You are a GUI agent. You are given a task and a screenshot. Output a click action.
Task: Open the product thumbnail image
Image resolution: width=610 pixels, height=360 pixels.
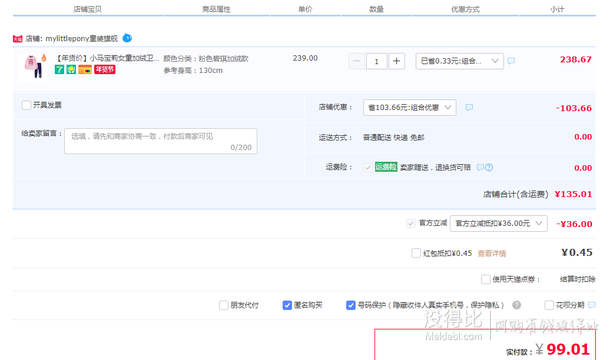click(x=33, y=67)
